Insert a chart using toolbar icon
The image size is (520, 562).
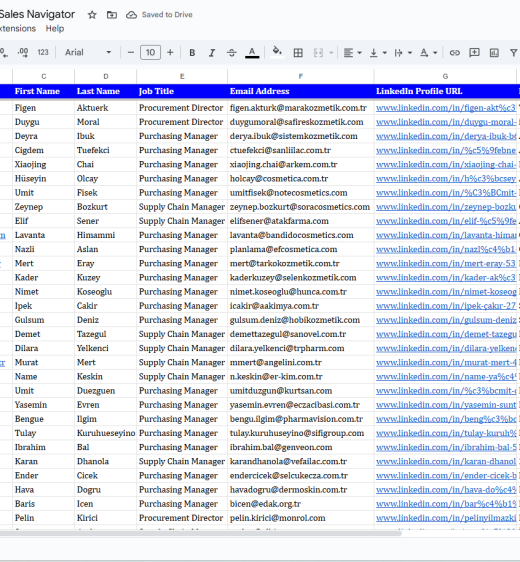(494, 53)
